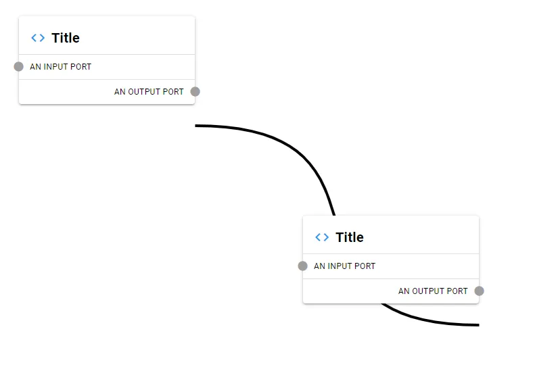Click blank row space right of lower-right node's input label
The image size is (558, 392).
click(x=426, y=266)
